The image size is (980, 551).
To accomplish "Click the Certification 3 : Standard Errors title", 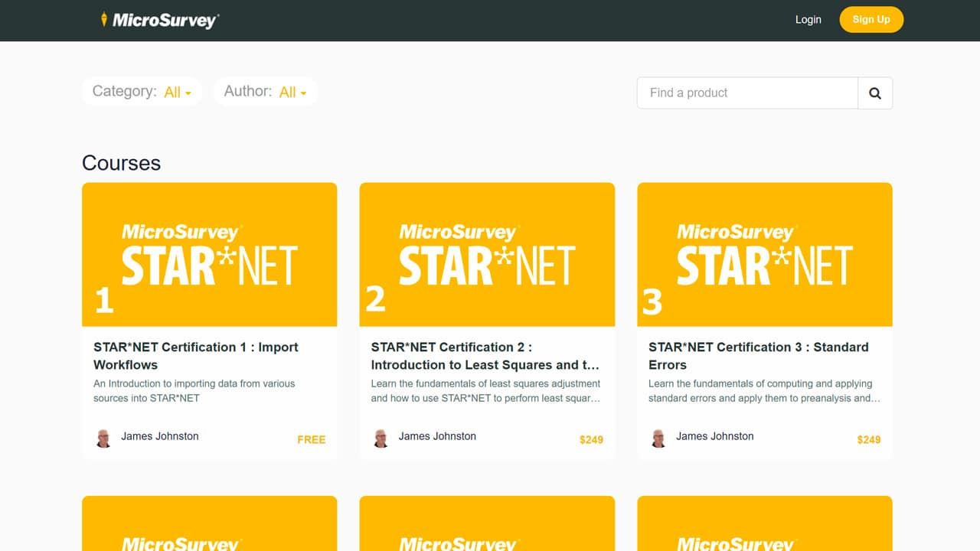I will [758, 356].
